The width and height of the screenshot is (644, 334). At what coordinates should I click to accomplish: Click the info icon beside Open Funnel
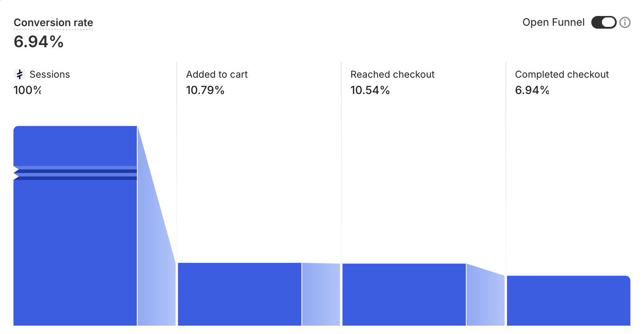coord(625,23)
